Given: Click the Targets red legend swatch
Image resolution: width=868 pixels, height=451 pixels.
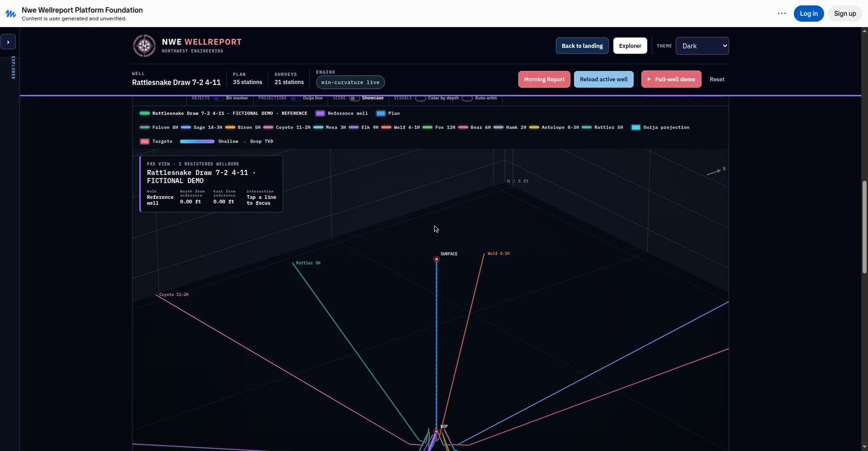Looking at the screenshot, I should pyautogui.click(x=144, y=141).
